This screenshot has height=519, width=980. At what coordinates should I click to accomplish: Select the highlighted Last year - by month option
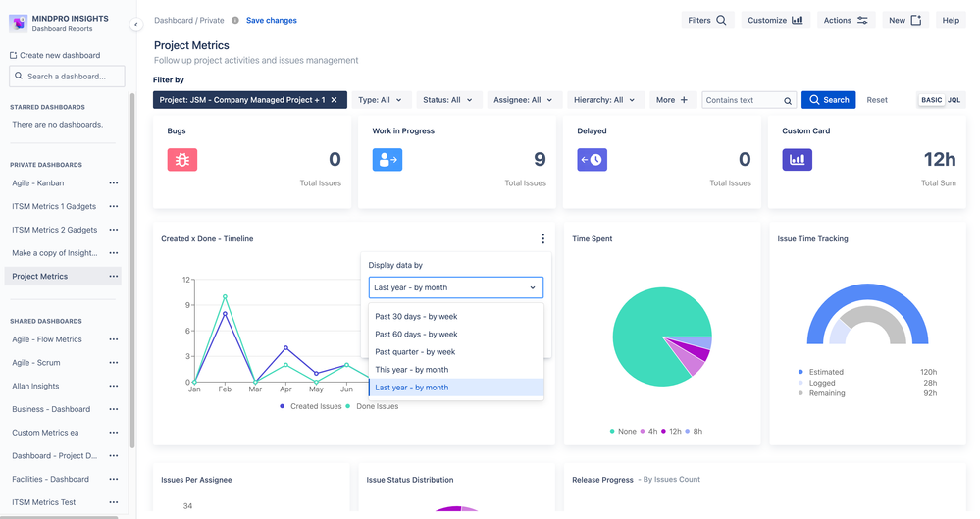(x=455, y=388)
